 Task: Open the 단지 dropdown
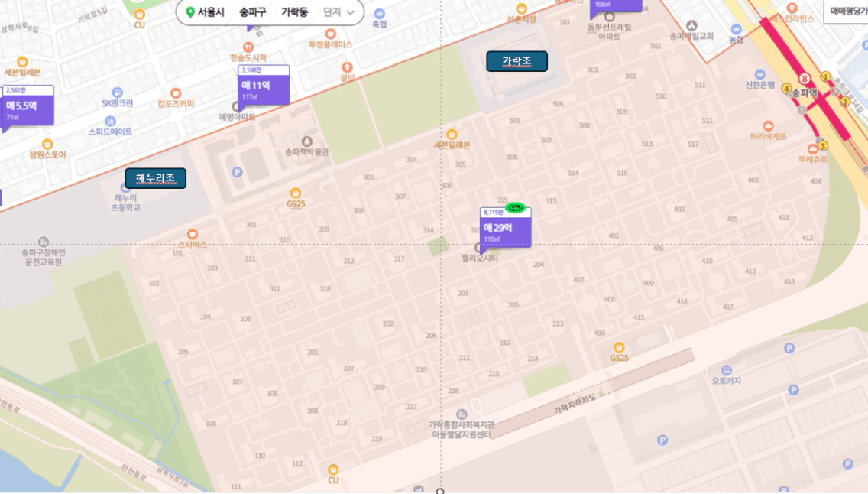pyautogui.click(x=338, y=12)
